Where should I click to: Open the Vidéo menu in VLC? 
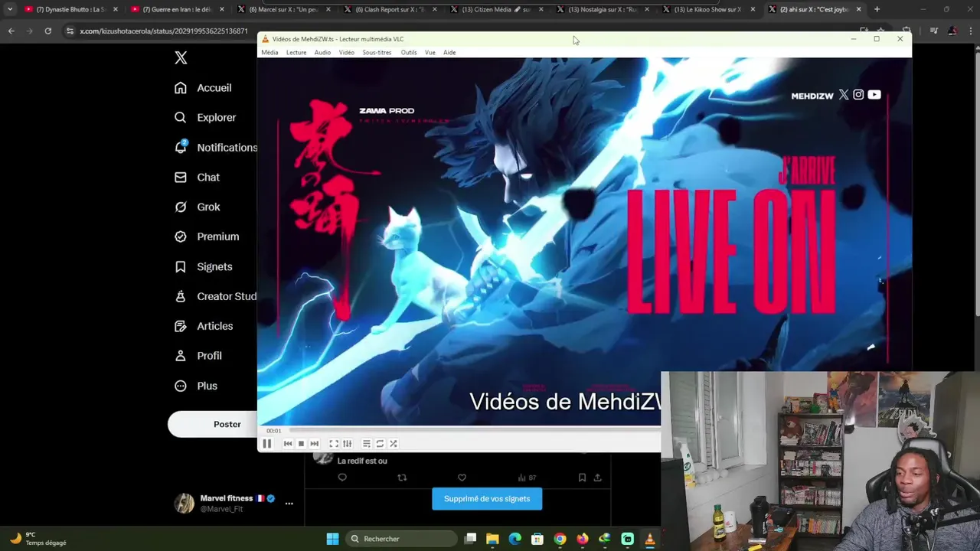347,53
